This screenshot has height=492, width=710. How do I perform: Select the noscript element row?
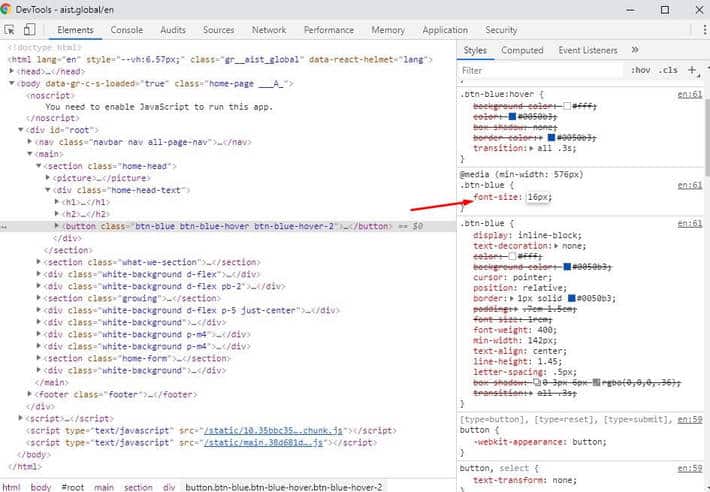50,96
